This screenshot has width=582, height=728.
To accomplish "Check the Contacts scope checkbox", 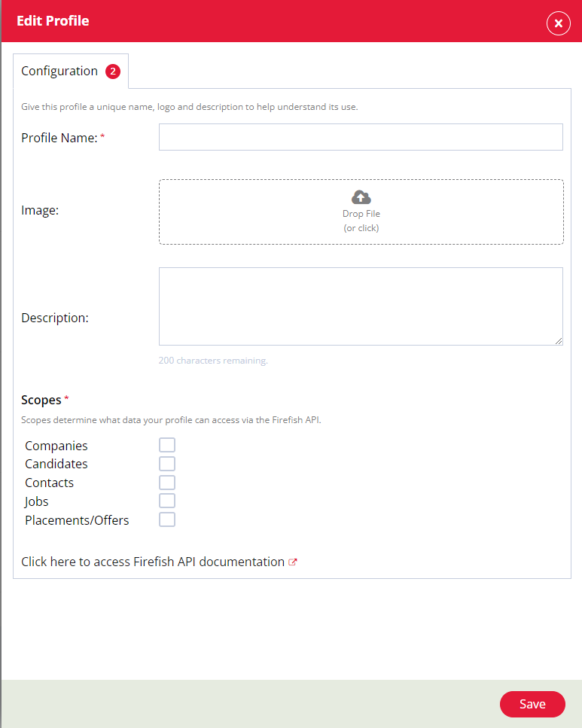I will coord(166,483).
